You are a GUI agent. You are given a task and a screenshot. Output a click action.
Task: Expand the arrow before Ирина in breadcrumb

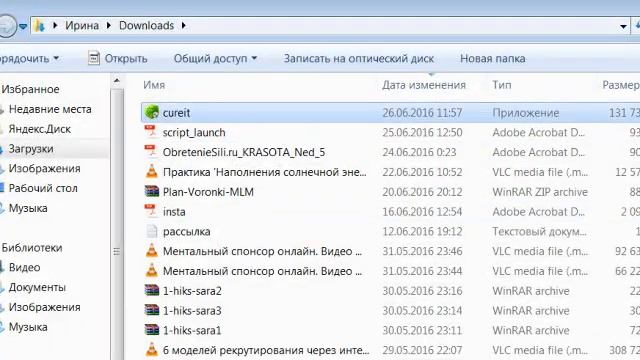pyautogui.click(x=55, y=25)
